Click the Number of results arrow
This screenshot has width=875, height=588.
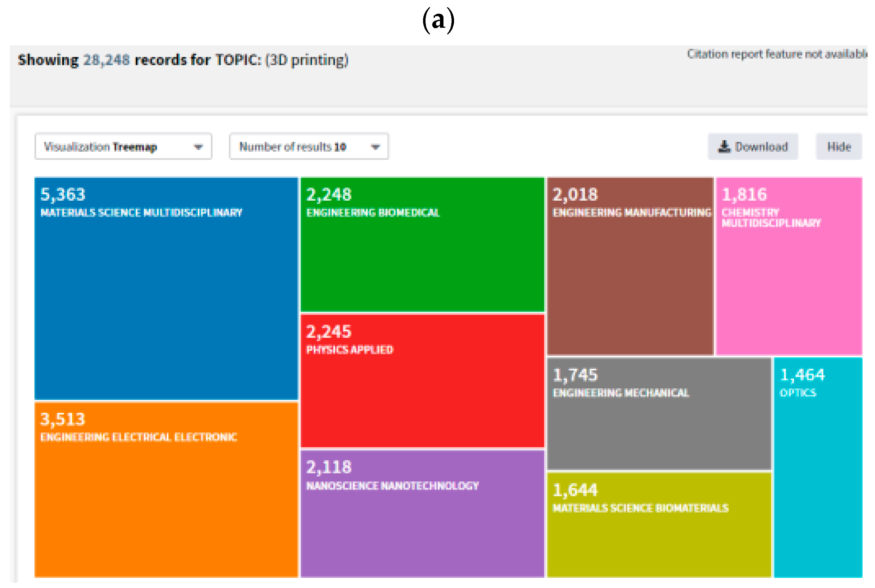point(375,147)
